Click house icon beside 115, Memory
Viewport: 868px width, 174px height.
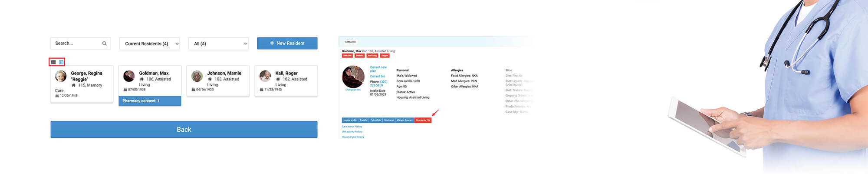click(x=73, y=85)
